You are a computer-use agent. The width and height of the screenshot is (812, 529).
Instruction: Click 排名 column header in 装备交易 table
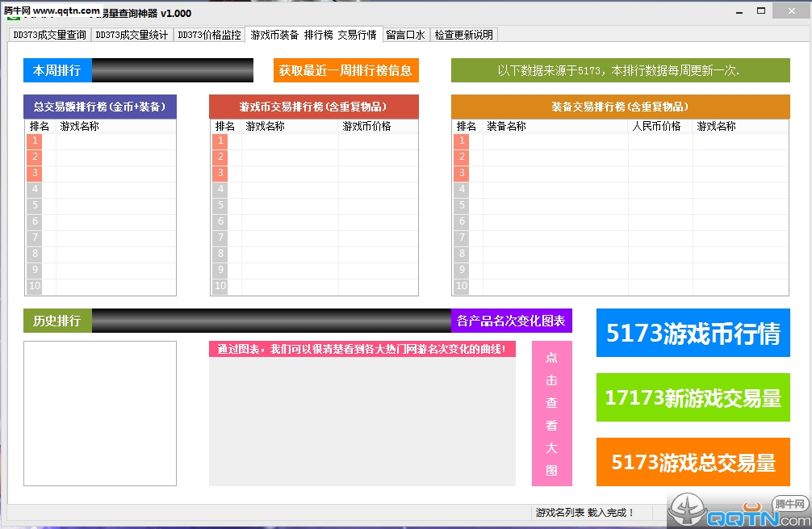tap(467, 127)
